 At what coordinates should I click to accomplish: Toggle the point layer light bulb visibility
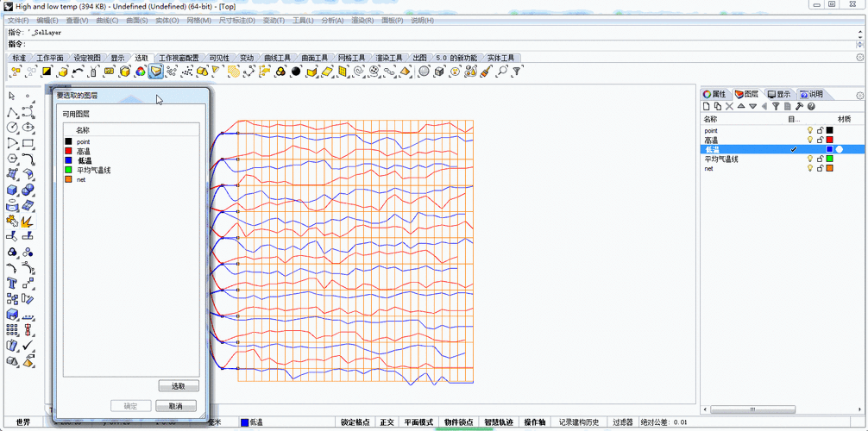tap(809, 131)
